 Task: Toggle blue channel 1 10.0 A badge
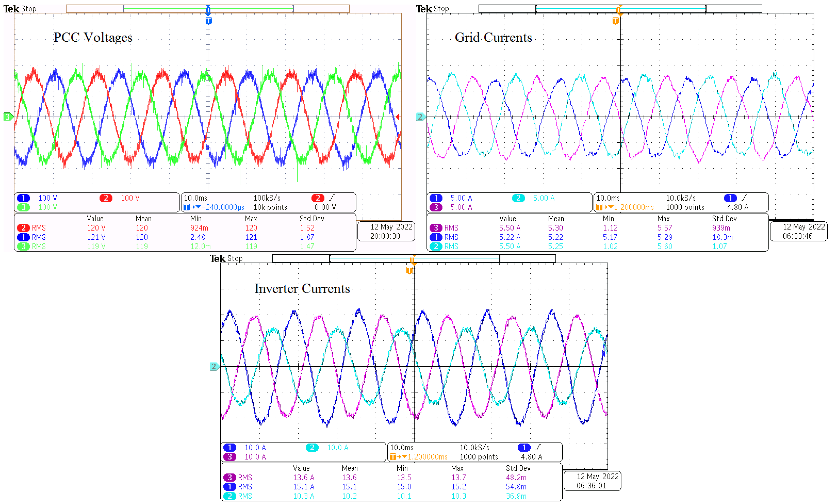230,447
